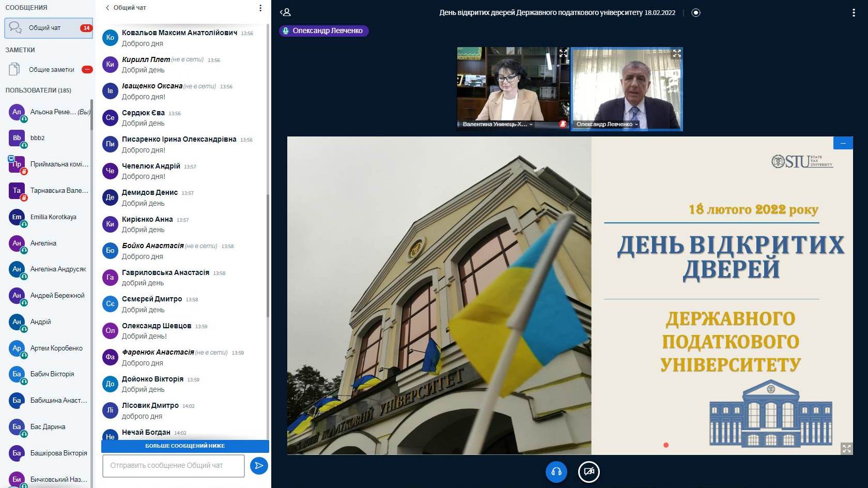This screenshot has height=488, width=868.
Task: Select user Приймальна комі…
Action: [49, 164]
